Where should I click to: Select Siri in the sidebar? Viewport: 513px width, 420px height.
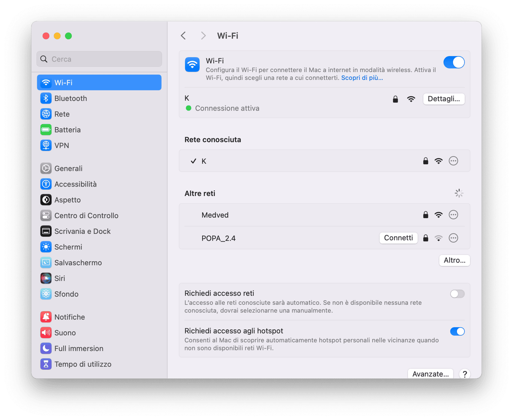[99, 278]
